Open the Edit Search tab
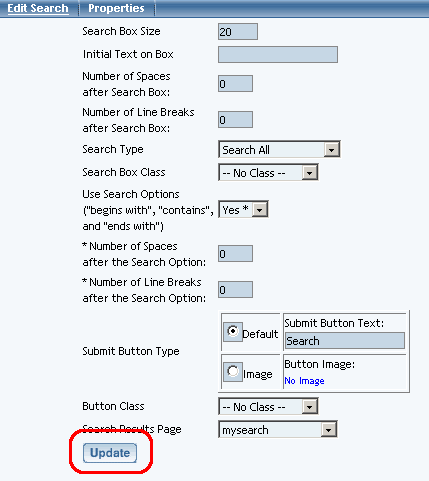 (38, 8)
